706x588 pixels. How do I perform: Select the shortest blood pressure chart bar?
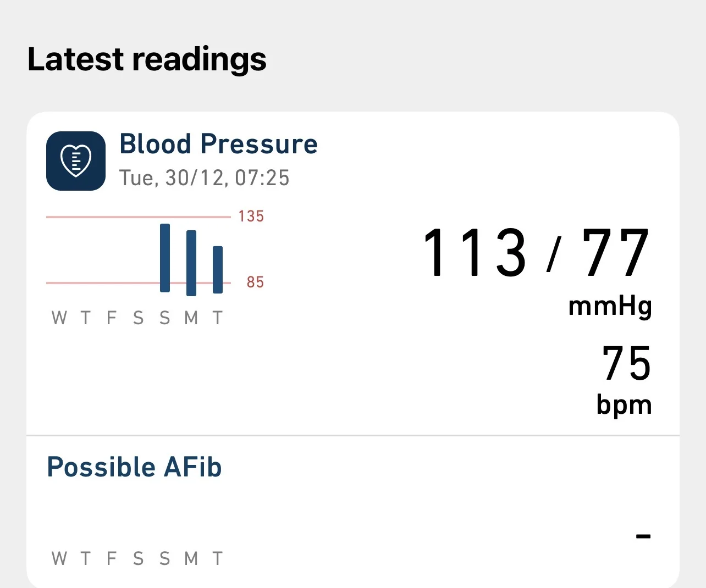[x=218, y=269]
